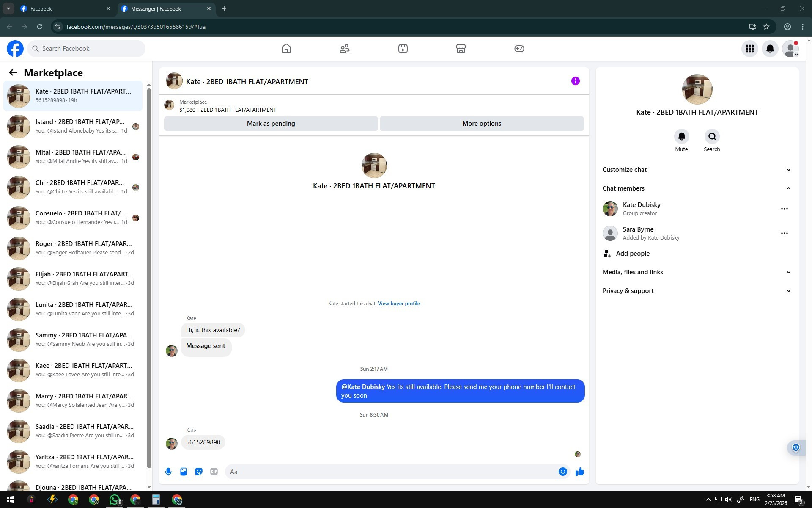Open Kate 2BED 1BATH chat in list
This screenshot has height=508, width=812.
(x=73, y=96)
